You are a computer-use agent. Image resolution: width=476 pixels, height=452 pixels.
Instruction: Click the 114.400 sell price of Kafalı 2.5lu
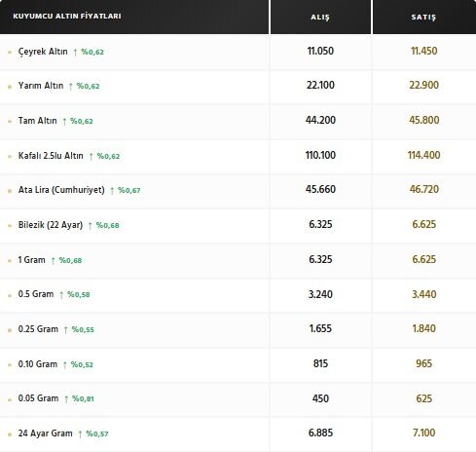coord(423,155)
